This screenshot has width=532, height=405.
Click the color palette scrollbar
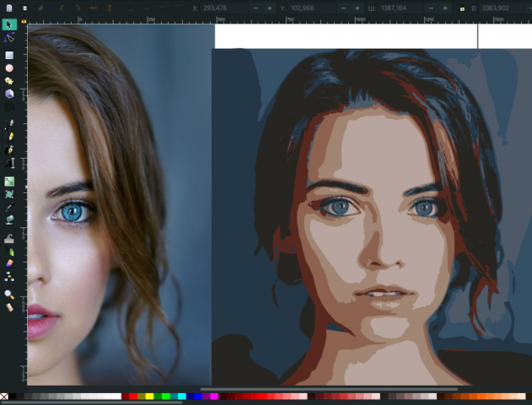coord(92,402)
